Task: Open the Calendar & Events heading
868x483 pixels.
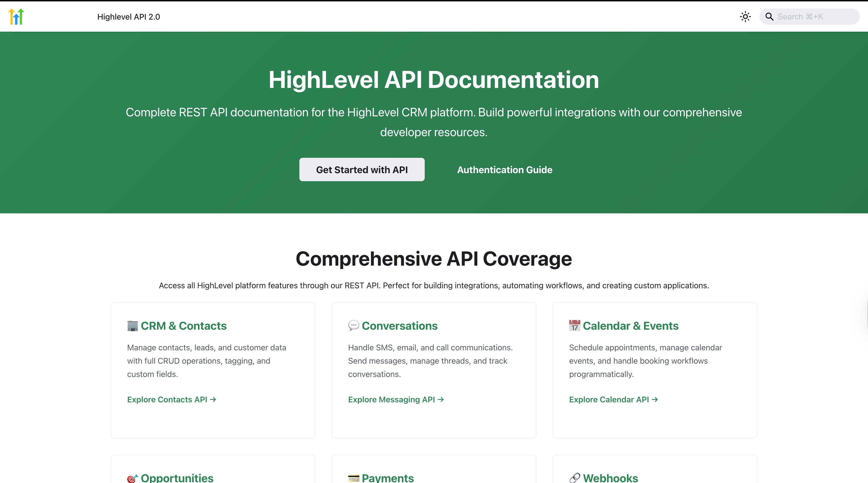Action: click(x=630, y=326)
